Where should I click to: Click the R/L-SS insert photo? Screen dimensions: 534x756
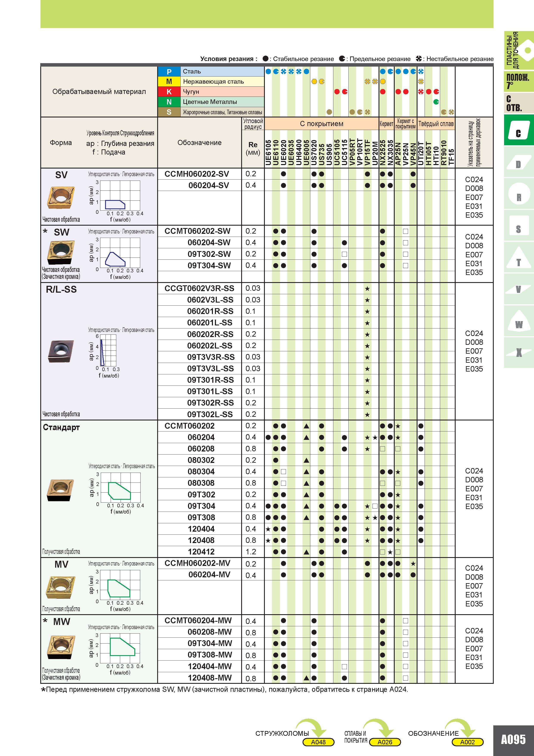coord(61,351)
